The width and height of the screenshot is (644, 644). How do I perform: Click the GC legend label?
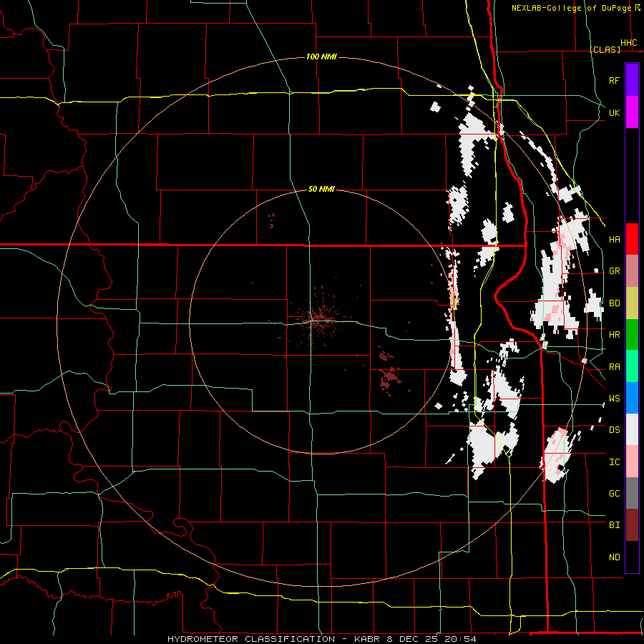614,494
